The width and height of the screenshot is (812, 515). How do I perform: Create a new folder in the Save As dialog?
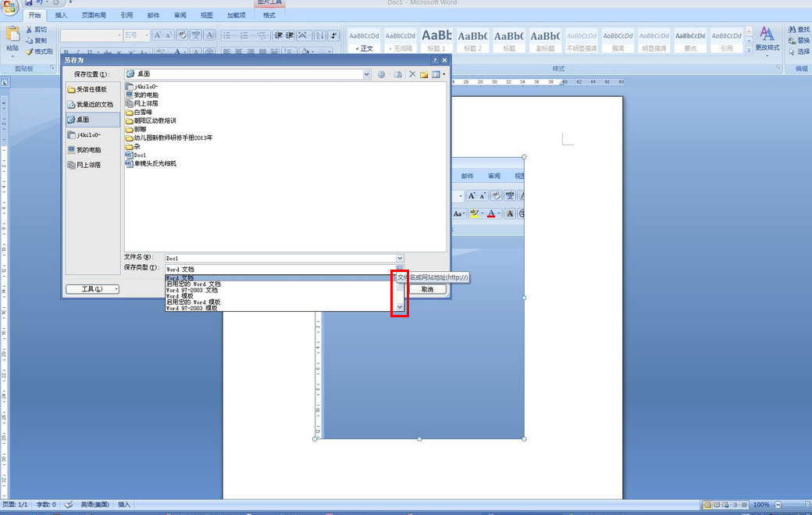425,73
